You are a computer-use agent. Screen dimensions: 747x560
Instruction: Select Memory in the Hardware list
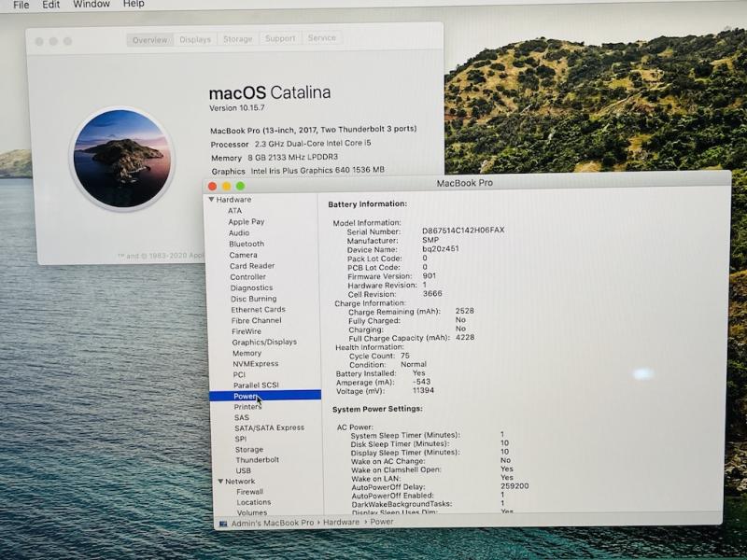(x=247, y=353)
